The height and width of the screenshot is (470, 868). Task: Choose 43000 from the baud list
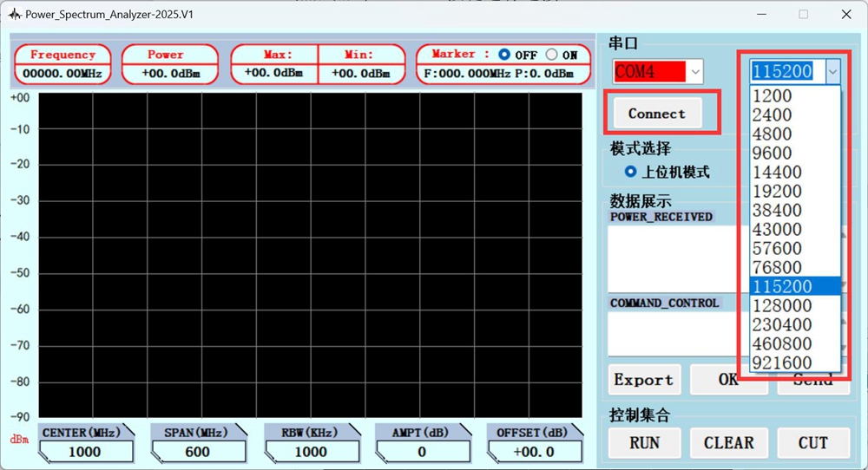(x=795, y=229)
